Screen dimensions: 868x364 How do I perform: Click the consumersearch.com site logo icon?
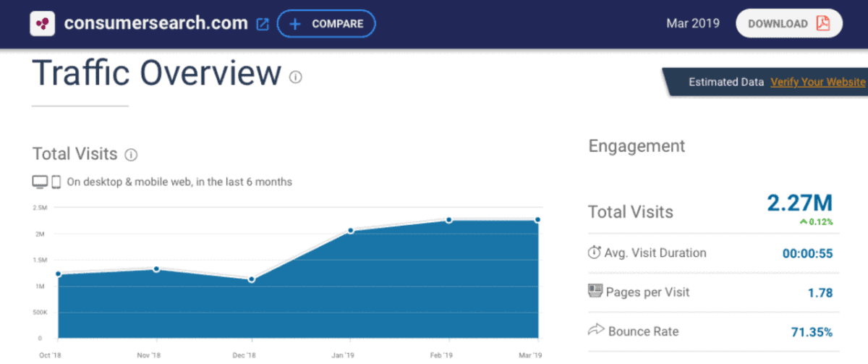click(x=43, y=23)
